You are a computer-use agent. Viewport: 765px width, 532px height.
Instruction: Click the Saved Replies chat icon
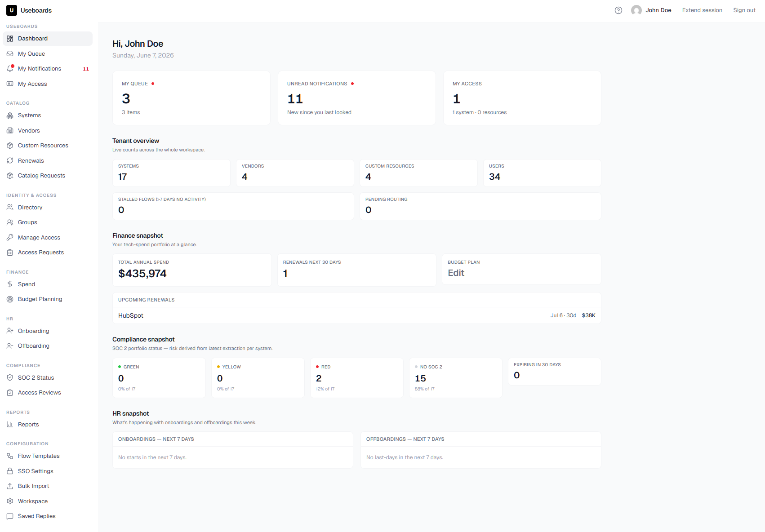click(10, 516)
